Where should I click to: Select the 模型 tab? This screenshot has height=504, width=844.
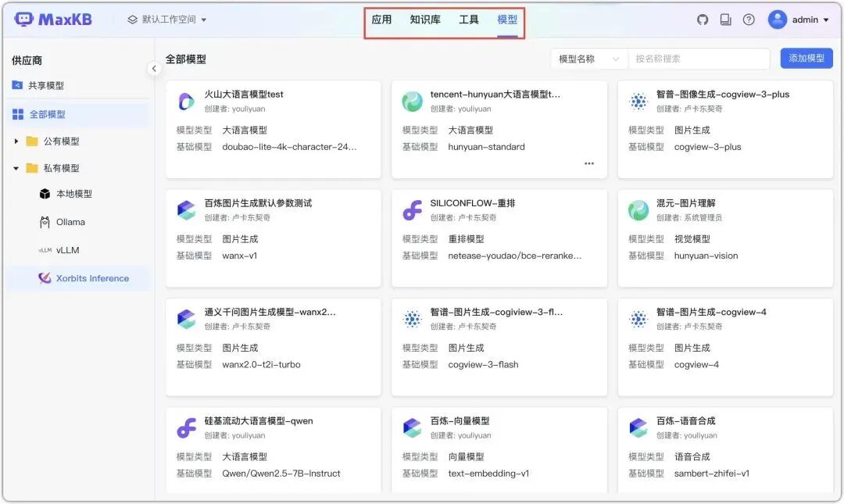507,20
